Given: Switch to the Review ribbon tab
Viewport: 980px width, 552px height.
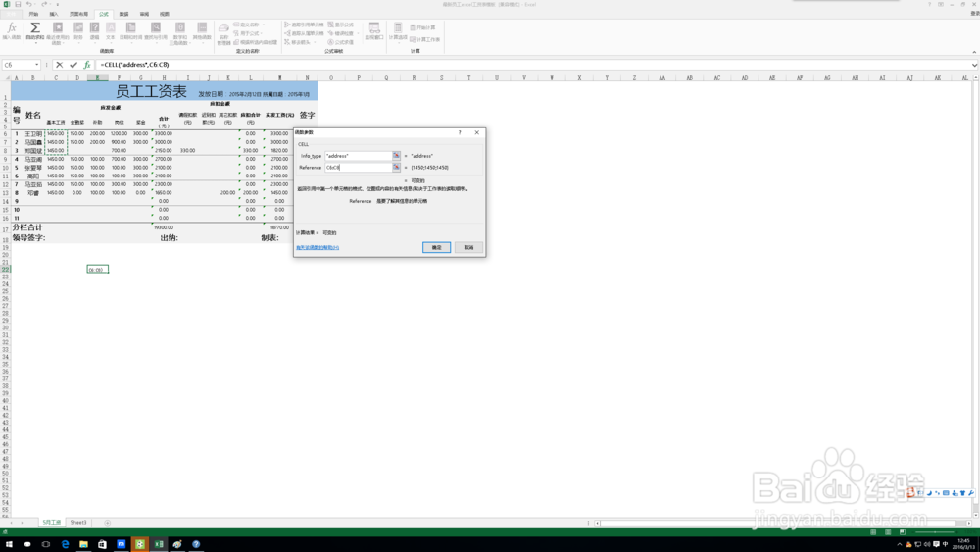Looking at the screenshot, I should [144, 14].
